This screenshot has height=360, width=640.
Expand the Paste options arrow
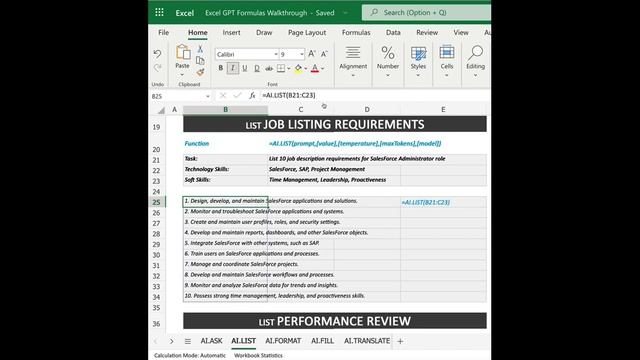tap(182, 75)
